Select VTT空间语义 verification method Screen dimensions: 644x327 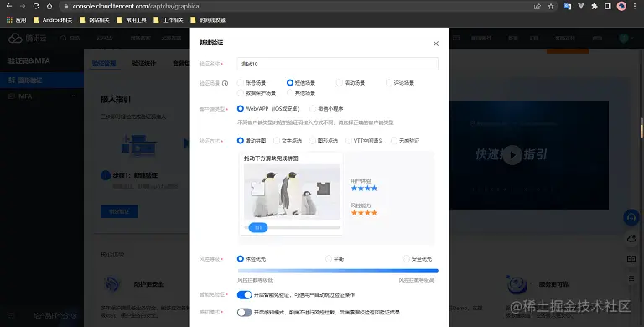[349, 141]
